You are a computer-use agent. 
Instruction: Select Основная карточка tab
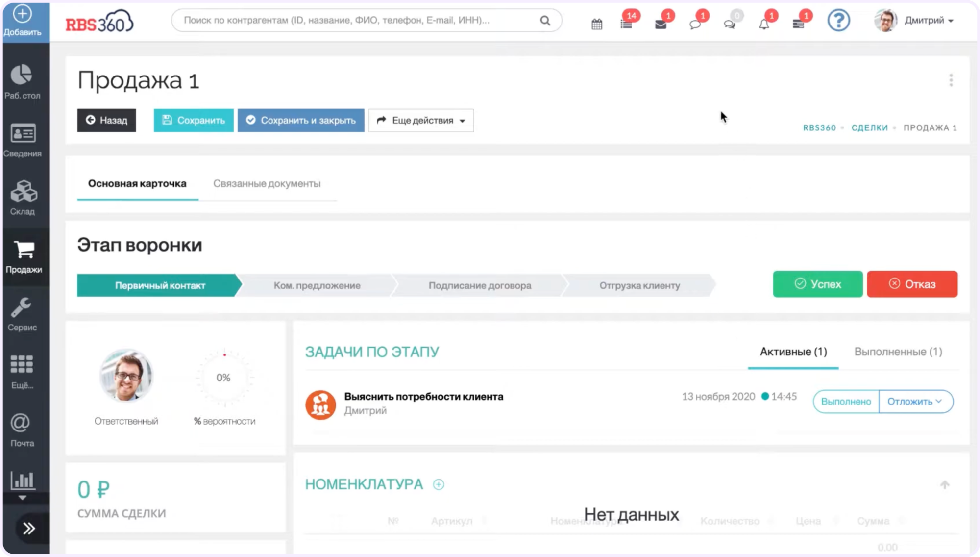tap(137, 184)
